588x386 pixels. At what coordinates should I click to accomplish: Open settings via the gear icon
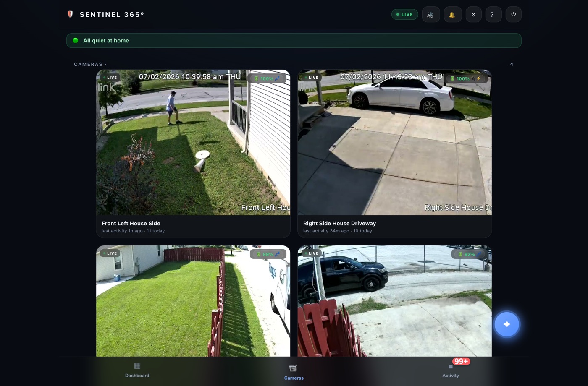pyautogui.click(x=473, y=14)
